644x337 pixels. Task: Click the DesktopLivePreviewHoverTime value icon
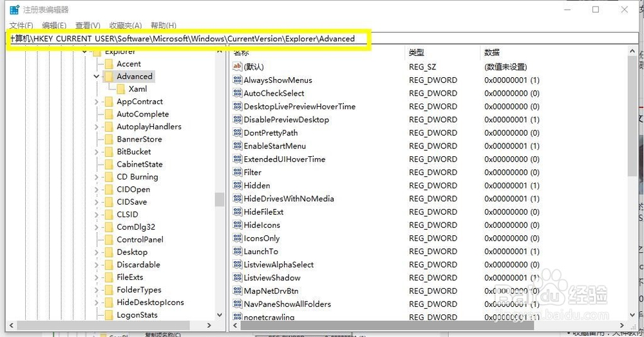pos(238,106)
